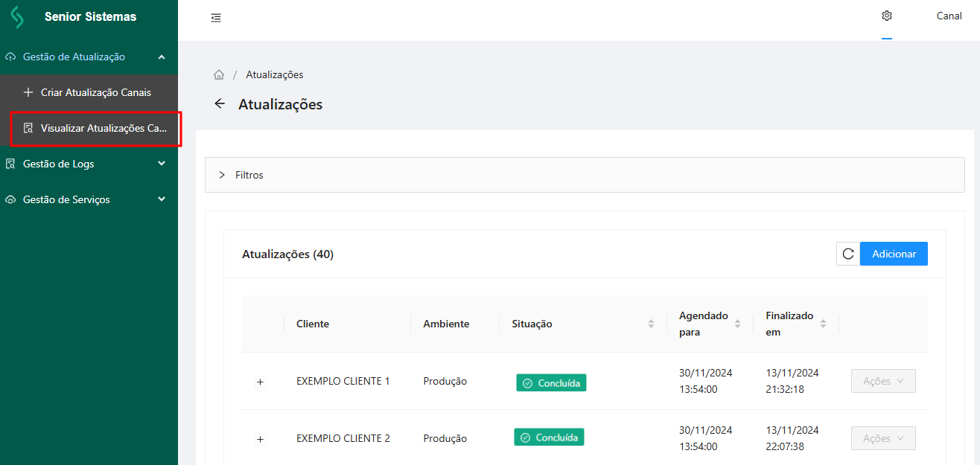Collapse the Gestão de Atualização menu
Viewport: 980px width, 465px height.
[x=162, y=57]
